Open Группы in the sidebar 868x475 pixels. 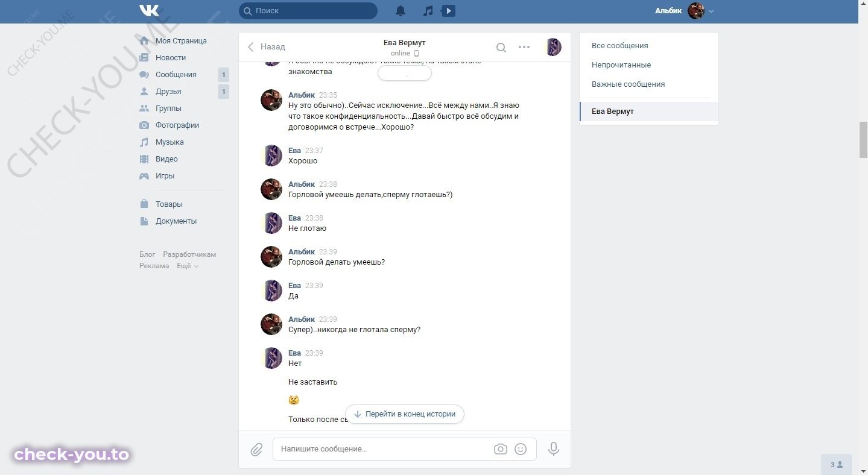point(168,109)
